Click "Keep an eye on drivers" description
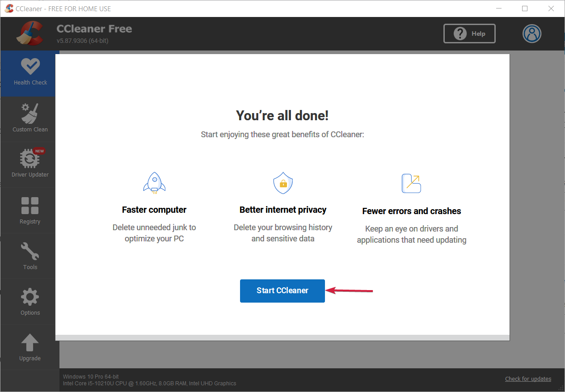The height and width of the screenshot is (392, 565). click(412, 234)
